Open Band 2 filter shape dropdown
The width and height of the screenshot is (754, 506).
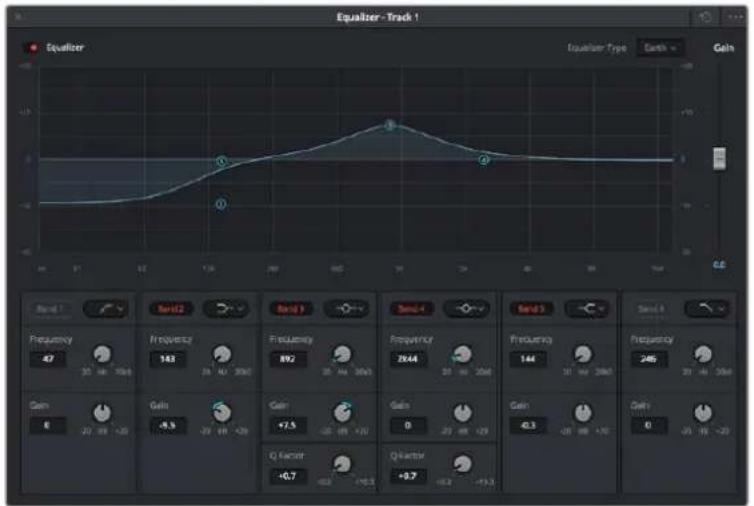click(x=226, y=309)
